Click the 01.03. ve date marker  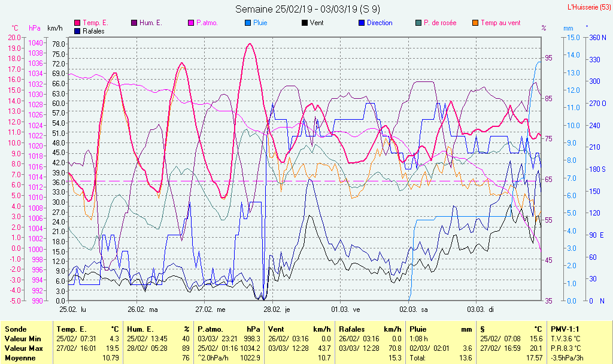[x=345, y=310]
